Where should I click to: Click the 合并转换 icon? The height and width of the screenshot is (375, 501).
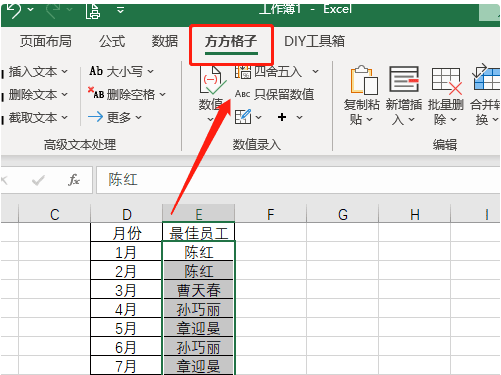(486, 77)
